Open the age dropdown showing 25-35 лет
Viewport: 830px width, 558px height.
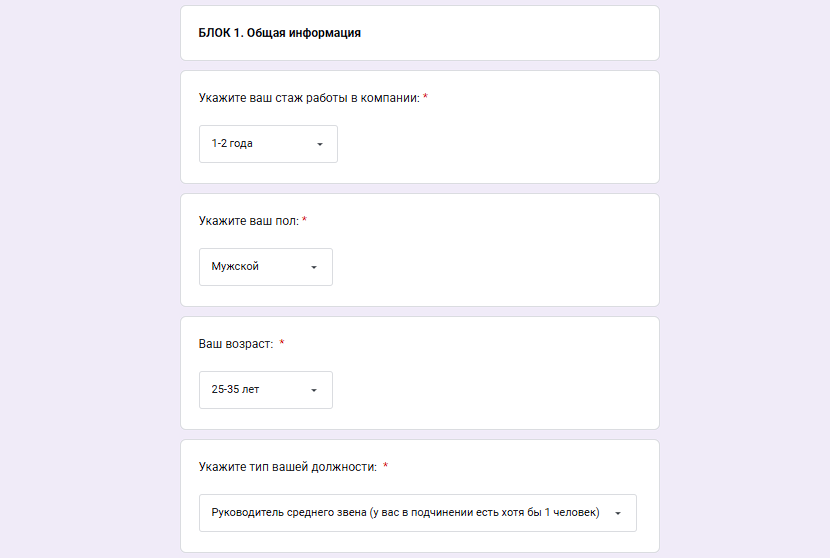click(x=265, y=390)
